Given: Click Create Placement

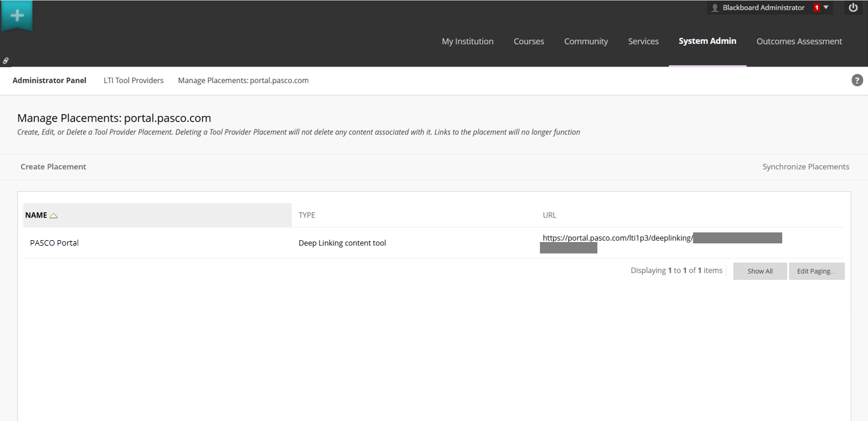Looking at the screenshot, I should point(53,167).
